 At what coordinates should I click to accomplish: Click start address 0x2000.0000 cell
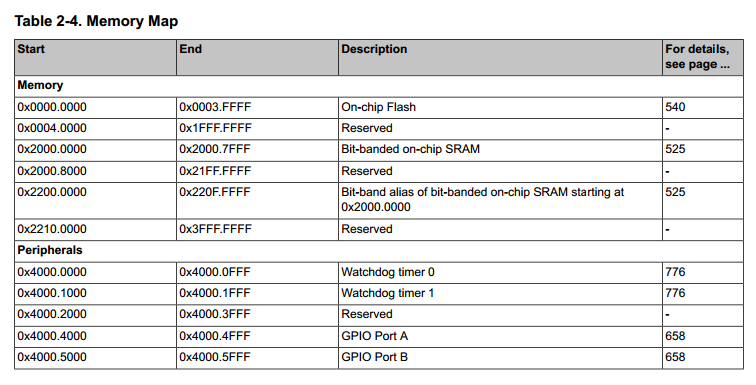(x=95, y=149)
